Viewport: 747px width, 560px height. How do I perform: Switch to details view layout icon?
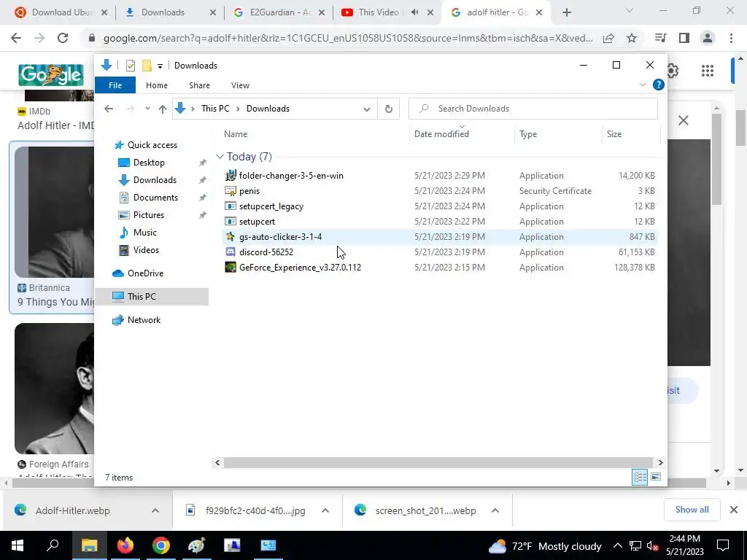click(x=640, y=477)
